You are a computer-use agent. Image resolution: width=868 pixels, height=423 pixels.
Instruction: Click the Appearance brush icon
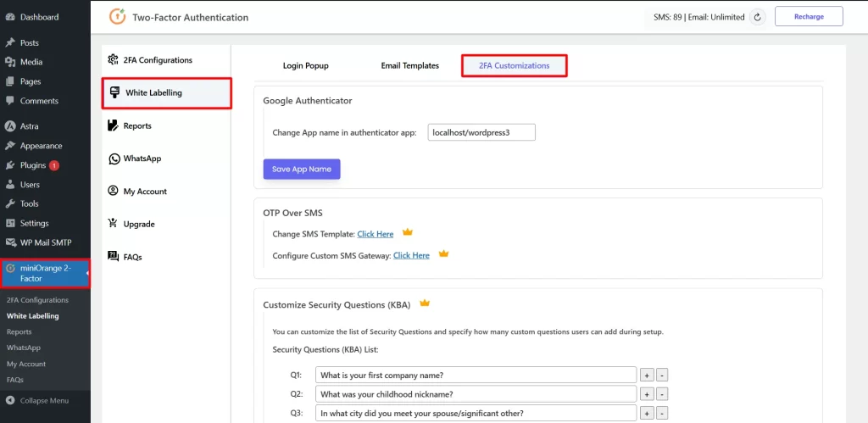pos(10,146)
